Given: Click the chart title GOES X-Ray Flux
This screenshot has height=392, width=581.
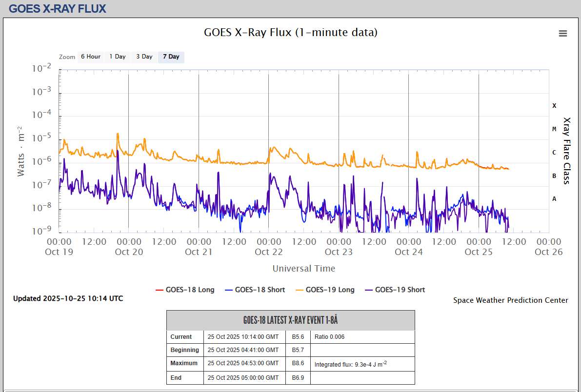Looking at the screenshot, I should coord(290,33).
